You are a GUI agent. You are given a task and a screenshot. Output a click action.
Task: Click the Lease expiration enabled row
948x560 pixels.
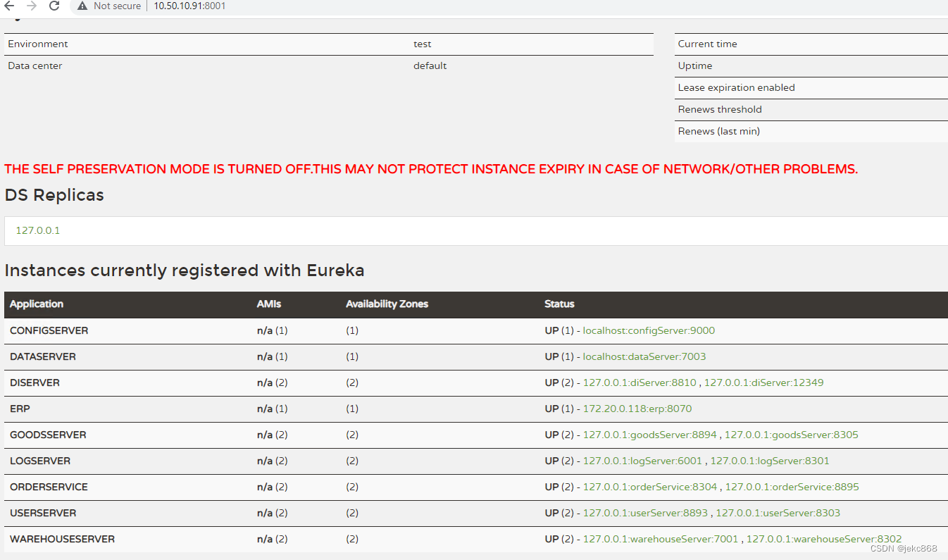[x=811, y=87]
